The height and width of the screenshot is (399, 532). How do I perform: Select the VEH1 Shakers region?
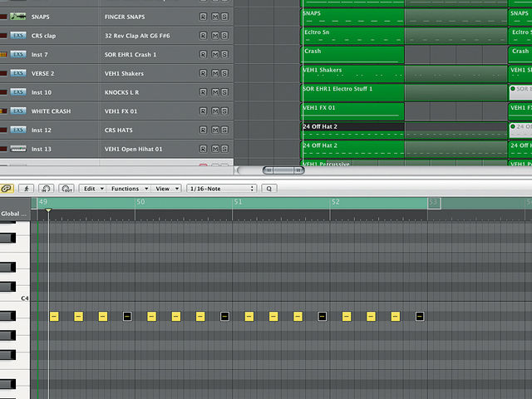tap(352, 73)
